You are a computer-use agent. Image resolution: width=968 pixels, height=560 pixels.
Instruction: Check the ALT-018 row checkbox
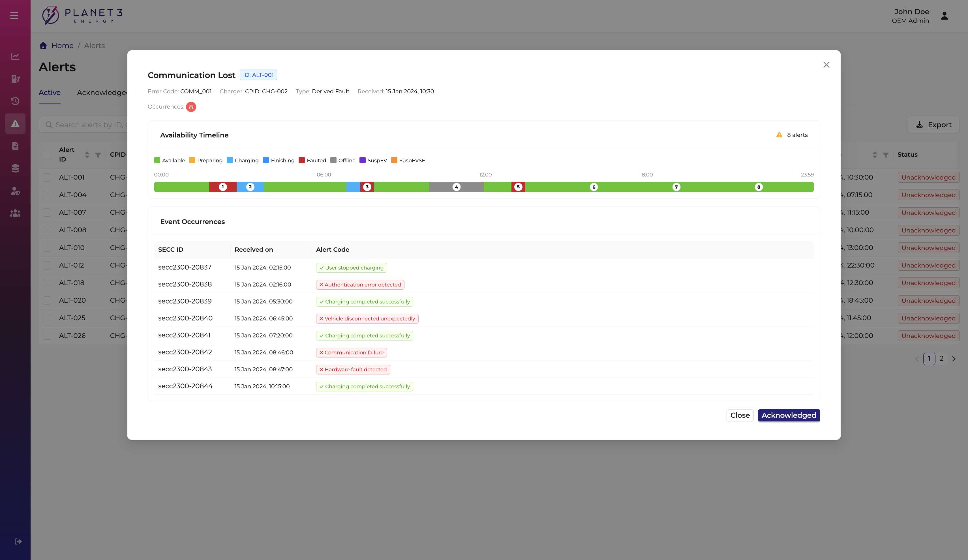(x=47, y=283)
